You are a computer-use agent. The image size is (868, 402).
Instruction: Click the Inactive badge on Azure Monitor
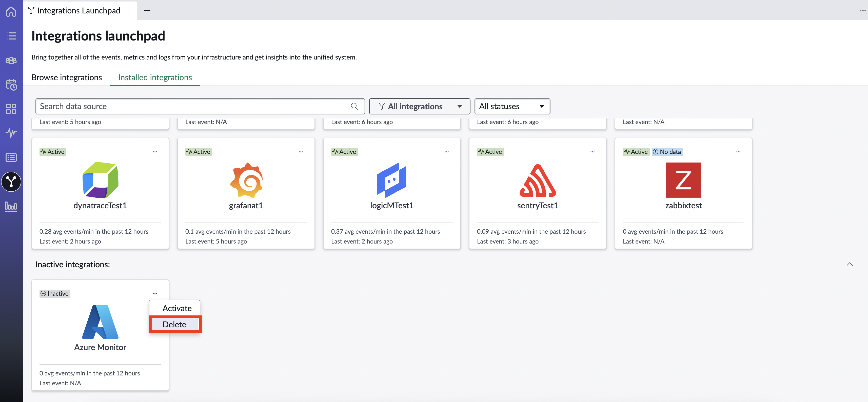pos(55,294)
